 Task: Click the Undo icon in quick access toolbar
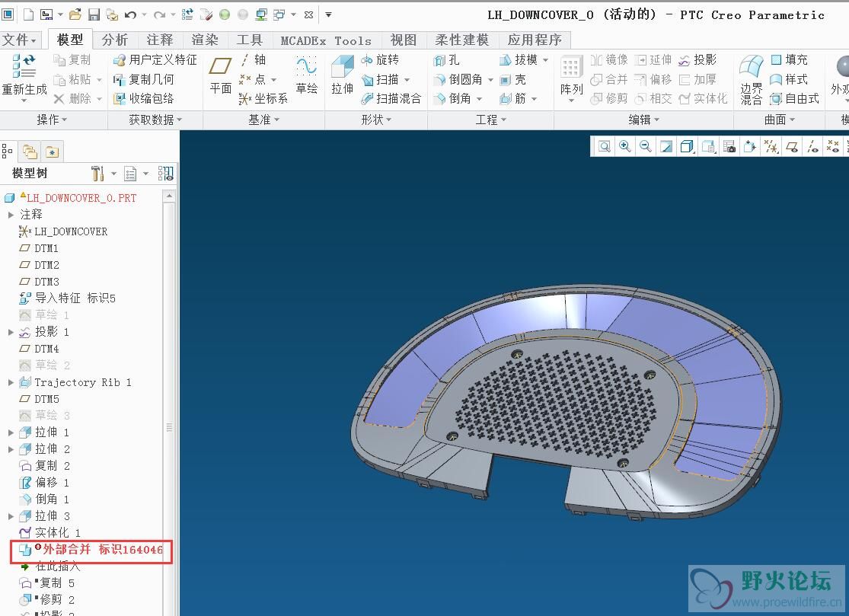point(130,14)
